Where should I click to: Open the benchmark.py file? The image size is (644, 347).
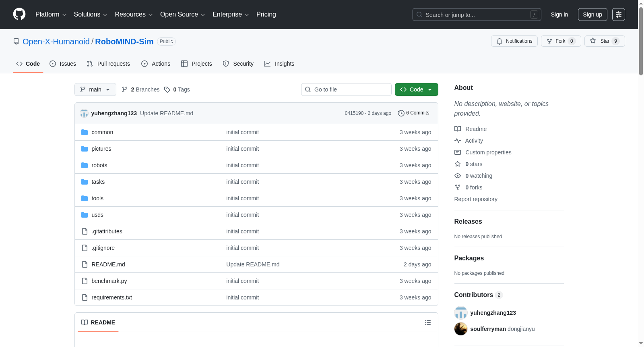pyautogui.click(x=109, y=281)
